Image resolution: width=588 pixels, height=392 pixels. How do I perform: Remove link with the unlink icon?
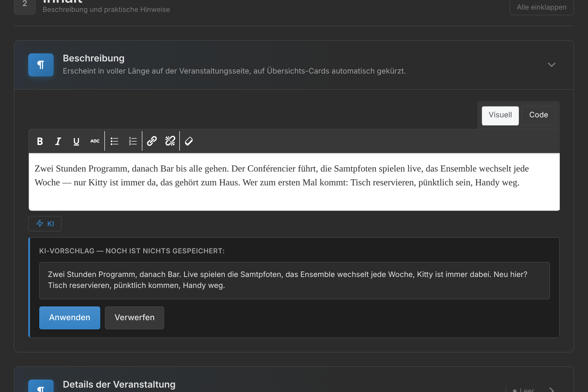tap(170, 141)
